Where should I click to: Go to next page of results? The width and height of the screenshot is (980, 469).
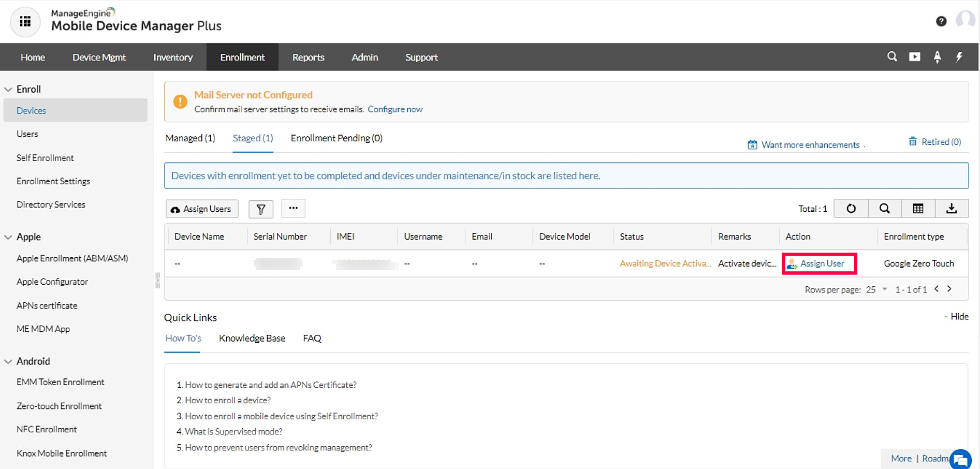949,289
